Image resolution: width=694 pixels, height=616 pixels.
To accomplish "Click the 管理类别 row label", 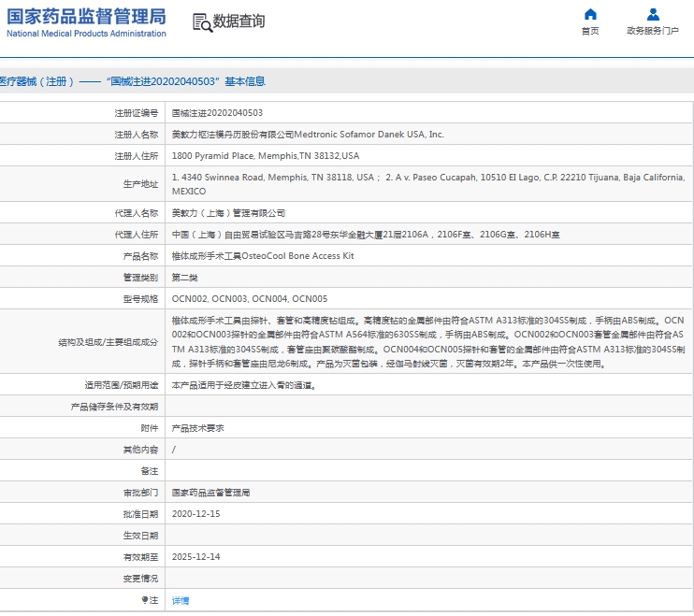I will point(140,278).
